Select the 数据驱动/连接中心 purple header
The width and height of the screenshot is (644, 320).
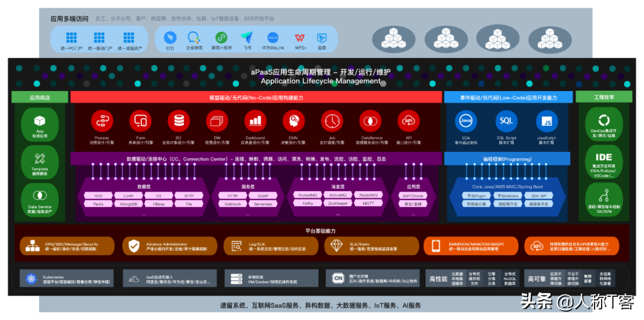click(x=256, y=159)
